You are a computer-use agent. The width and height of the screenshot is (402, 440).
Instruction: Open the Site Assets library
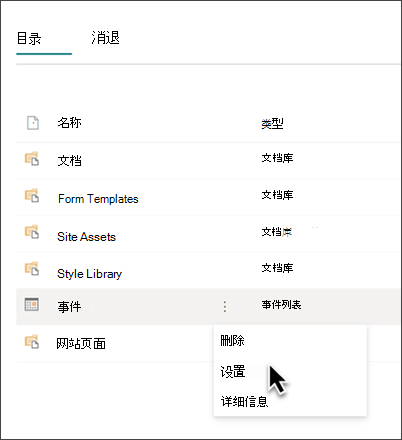[86, 237]
